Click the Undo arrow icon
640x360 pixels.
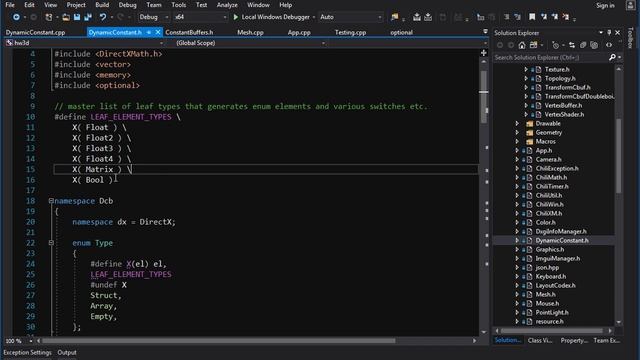pyautogui.click(x=103, y=17)
